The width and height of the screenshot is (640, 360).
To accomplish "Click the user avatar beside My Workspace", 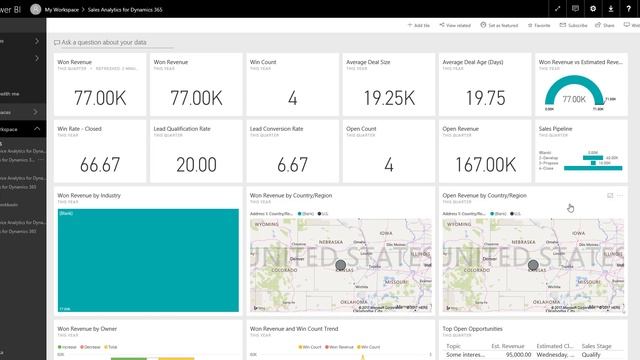I will coord(36,9).
